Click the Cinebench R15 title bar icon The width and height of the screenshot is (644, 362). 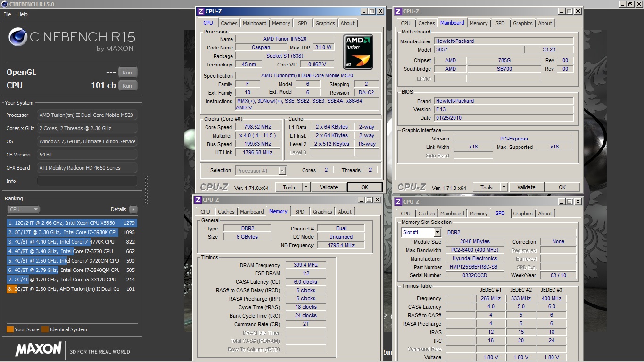(5, 4)
